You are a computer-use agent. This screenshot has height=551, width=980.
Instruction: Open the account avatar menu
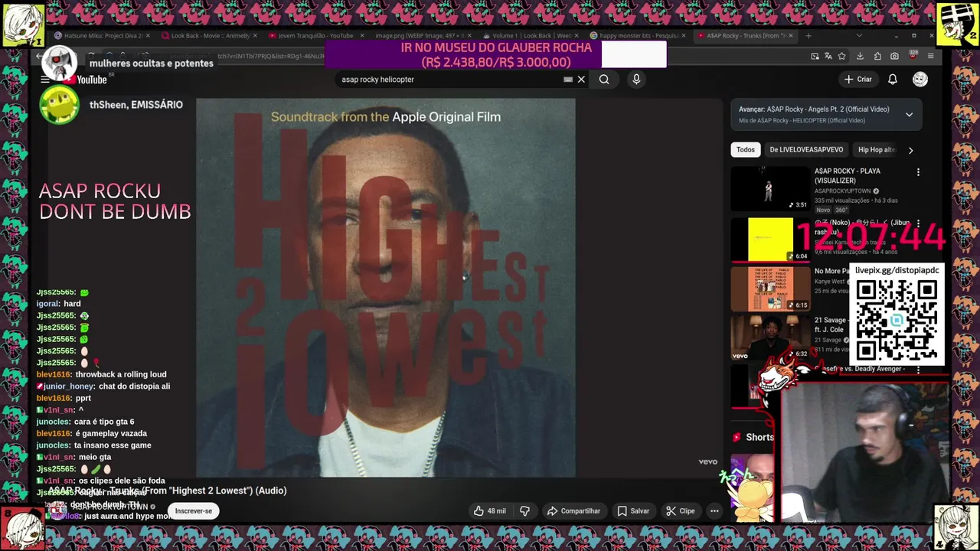click(x=920, y=80)
